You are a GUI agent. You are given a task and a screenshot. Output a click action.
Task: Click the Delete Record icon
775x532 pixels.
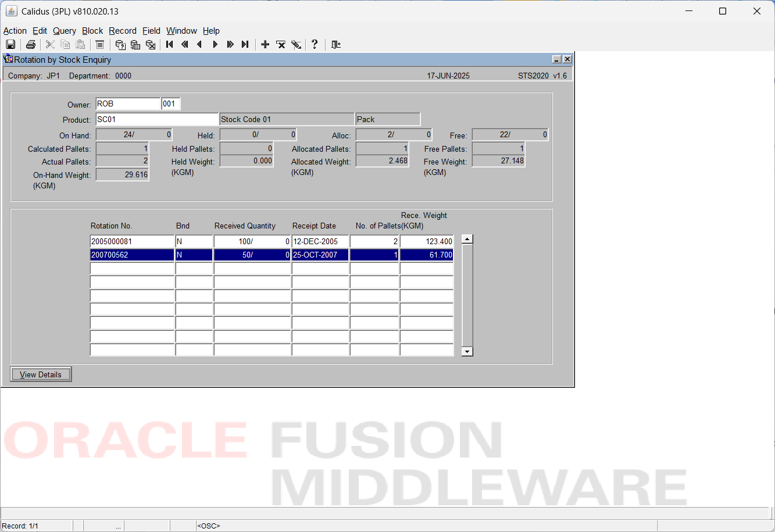(x=281, y=44)
